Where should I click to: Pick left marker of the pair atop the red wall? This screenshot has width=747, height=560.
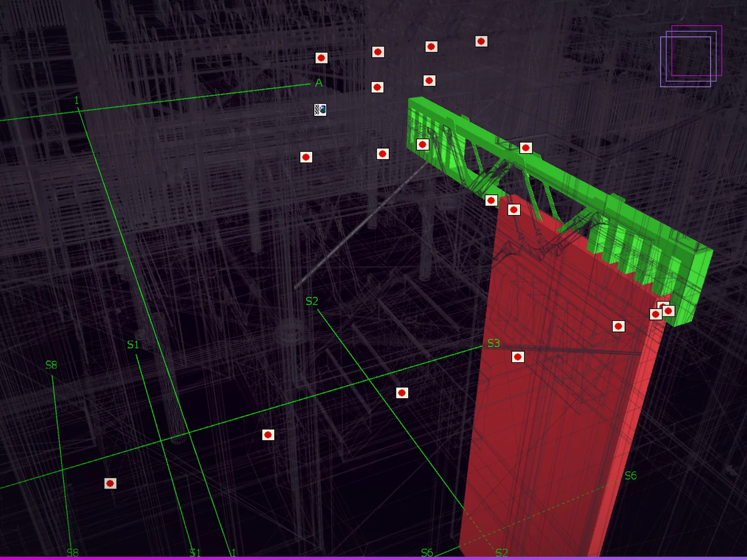[x=491, y=201]
